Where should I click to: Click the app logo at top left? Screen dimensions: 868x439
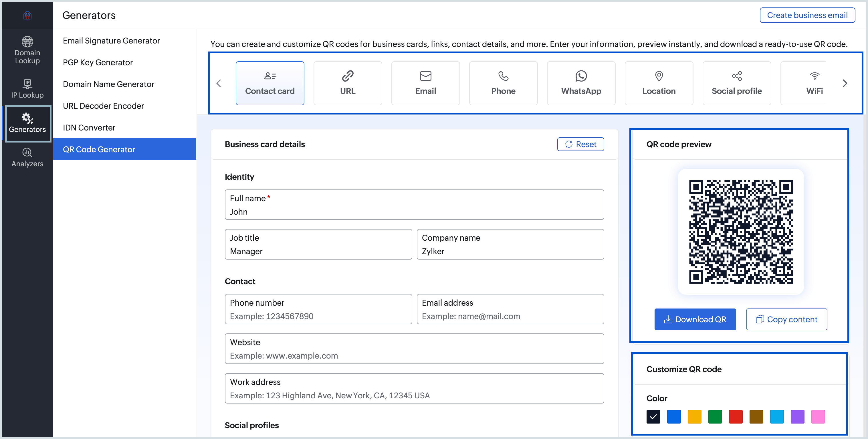27,15
